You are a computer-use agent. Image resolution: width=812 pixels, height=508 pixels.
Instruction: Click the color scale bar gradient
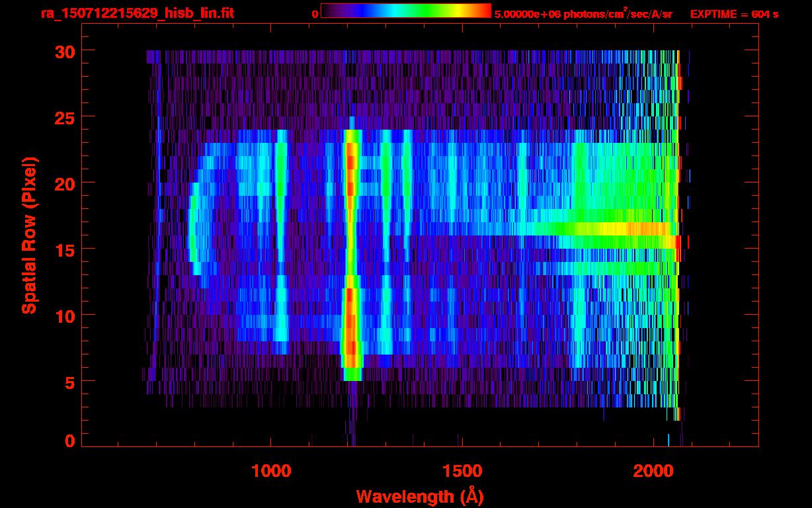(x=405, y=11)
